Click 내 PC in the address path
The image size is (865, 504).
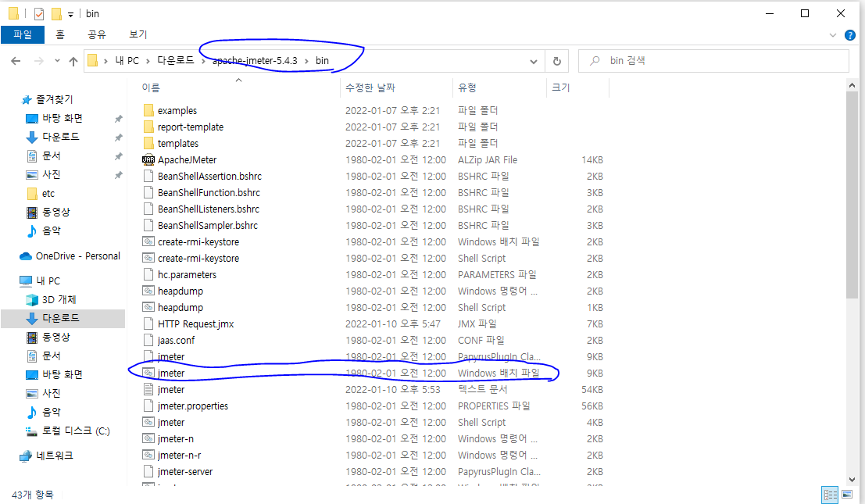pos(127,61)
